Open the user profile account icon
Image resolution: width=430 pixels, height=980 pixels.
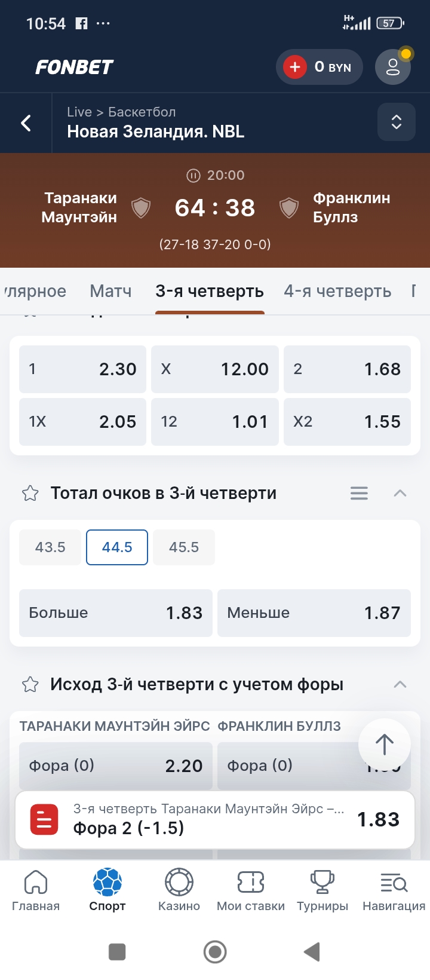[392, 67]
